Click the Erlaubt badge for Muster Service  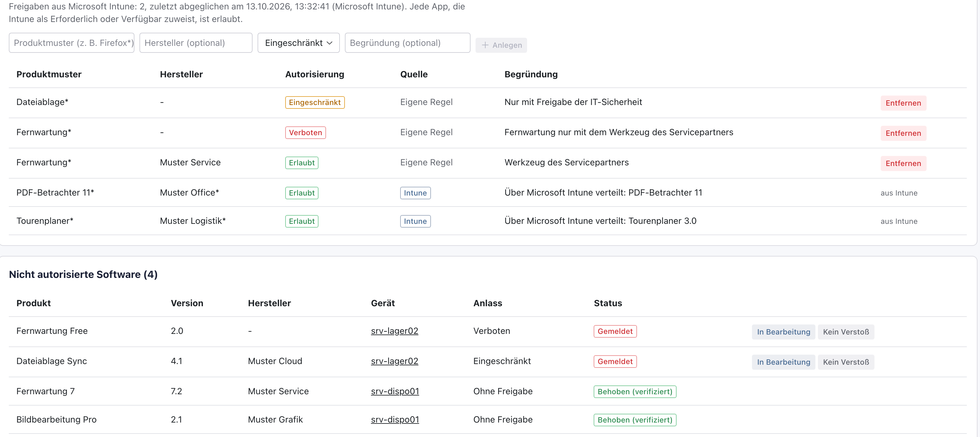[x=301, y=163]
